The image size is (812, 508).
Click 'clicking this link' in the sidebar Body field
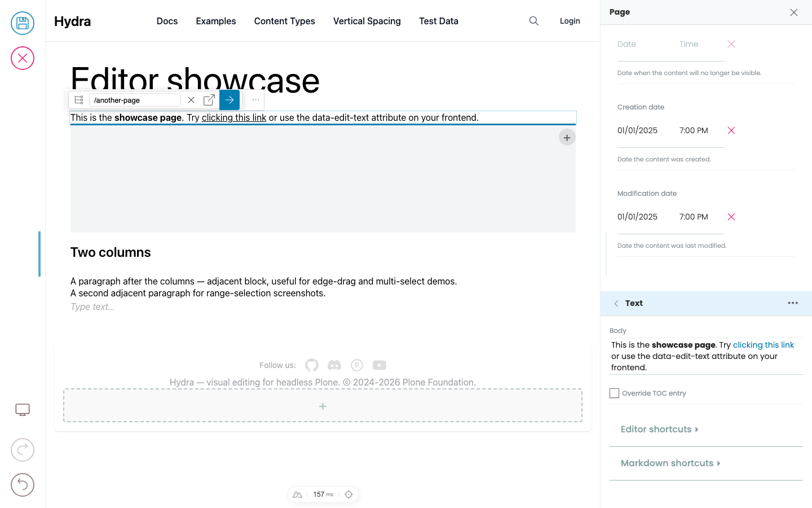point(764,345)
